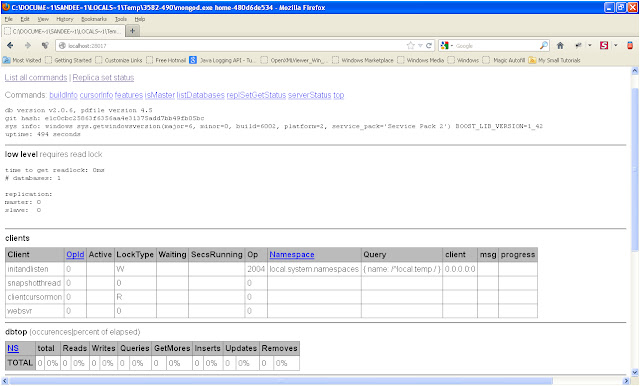Open the Replica set status link
This screenshot has width=640, height=386.
coord(103,78)
